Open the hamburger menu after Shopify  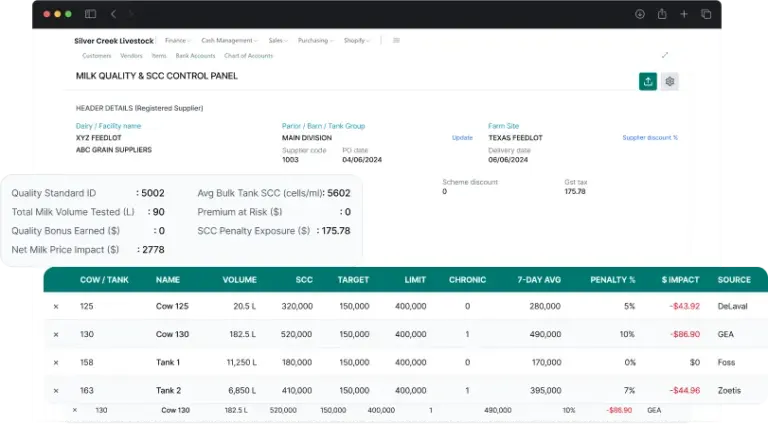(x=396, y=41)
